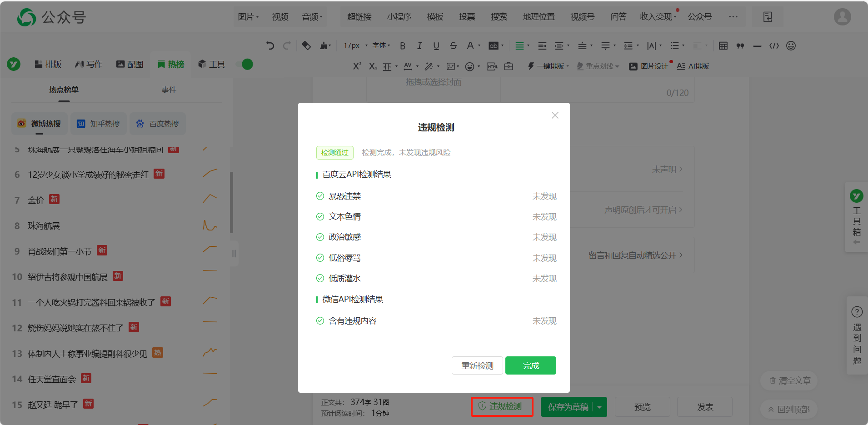
Task: Open the 遇到问题 help question icon
Action: click(x=857, y=312)
